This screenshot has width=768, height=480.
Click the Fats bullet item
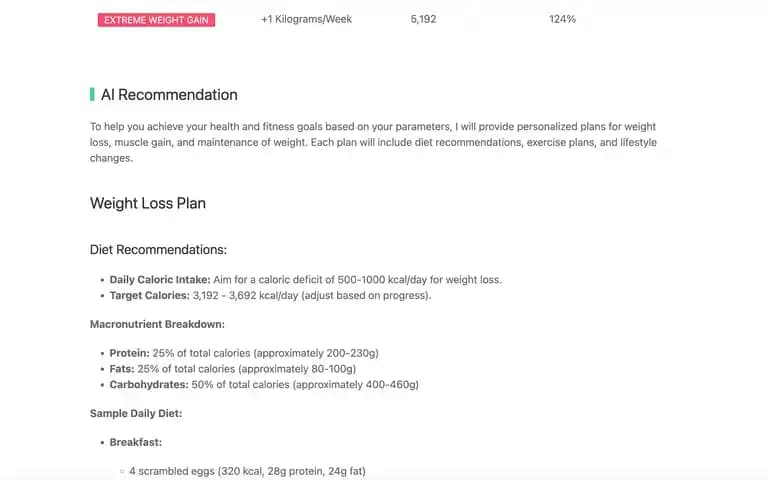tap(233, 369)
